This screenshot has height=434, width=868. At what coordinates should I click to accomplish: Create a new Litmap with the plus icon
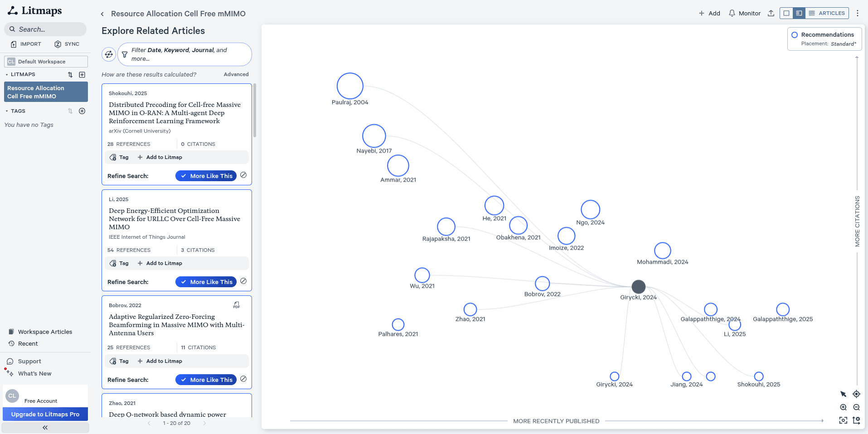82,74
